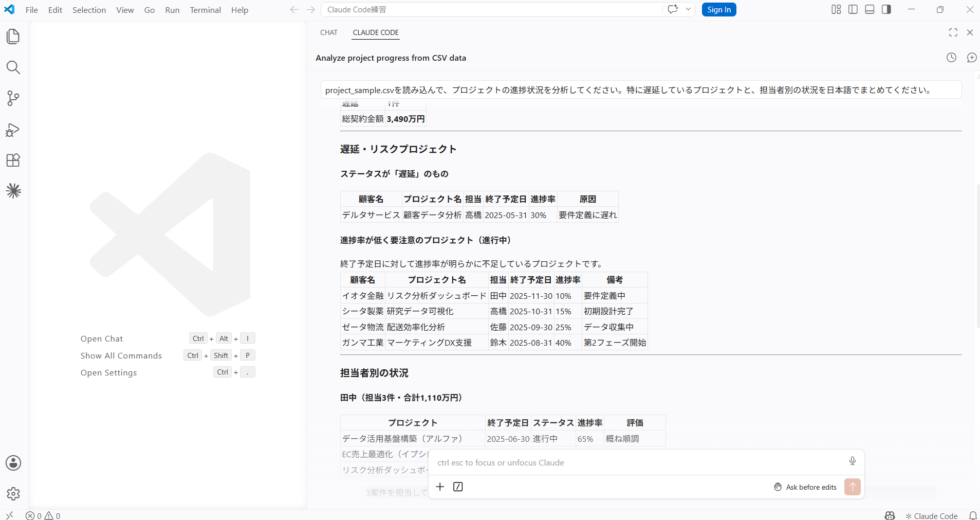The image size is (980, 520).
Task: Click the user prompt about project_sample.csv
Action: (x=641, y=90)
